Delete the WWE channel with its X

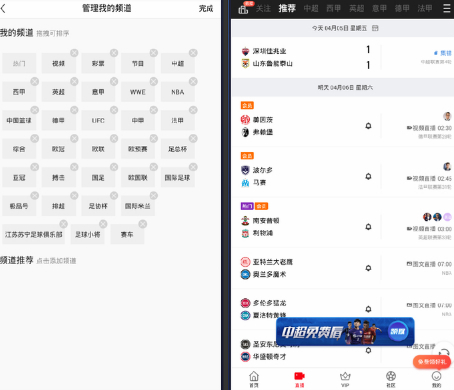[x=154, y=81]
